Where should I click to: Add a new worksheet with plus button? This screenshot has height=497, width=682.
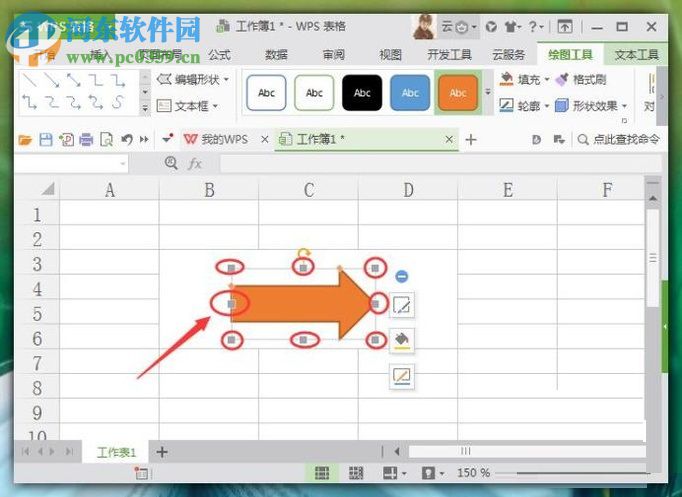click(162, 452)
